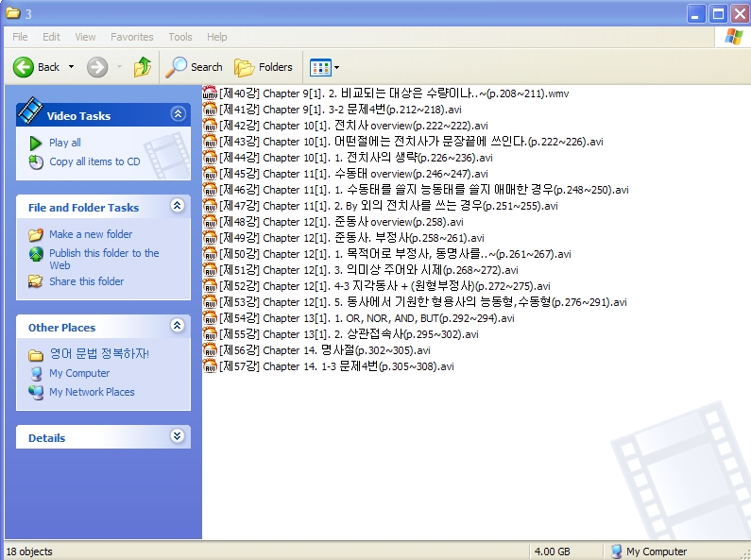Select file name 제55강 Chapter 13 상관접속사

pos(349,334)
